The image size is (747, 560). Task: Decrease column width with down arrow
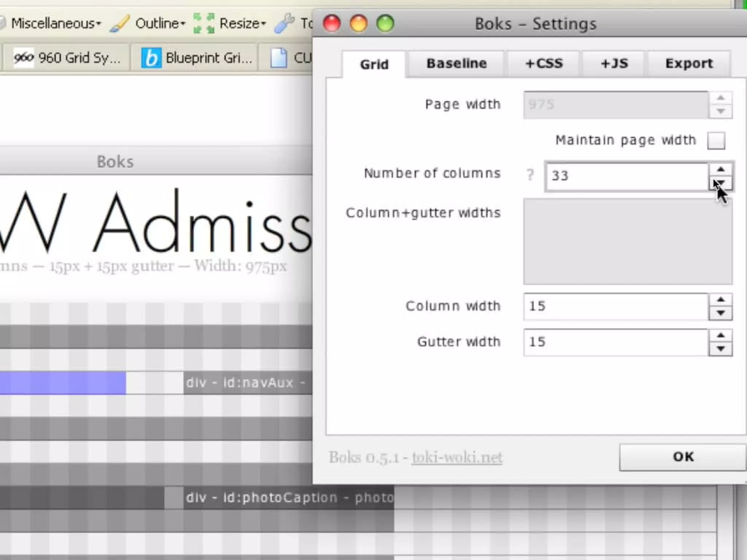(720, 313)
